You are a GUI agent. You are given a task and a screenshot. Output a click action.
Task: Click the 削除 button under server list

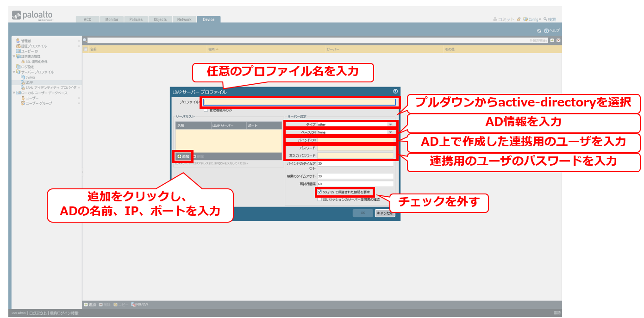pyautogui.click(x=198, y=156)
